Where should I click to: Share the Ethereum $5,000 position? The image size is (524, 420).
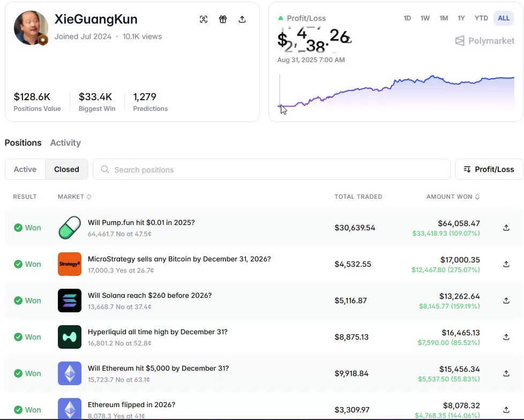point(506,373)
